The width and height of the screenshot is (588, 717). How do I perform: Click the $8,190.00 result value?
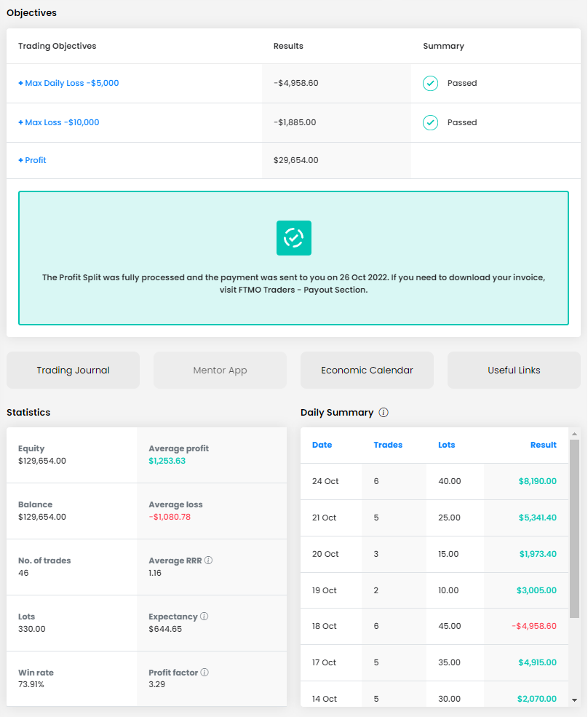tap(537, 481)
